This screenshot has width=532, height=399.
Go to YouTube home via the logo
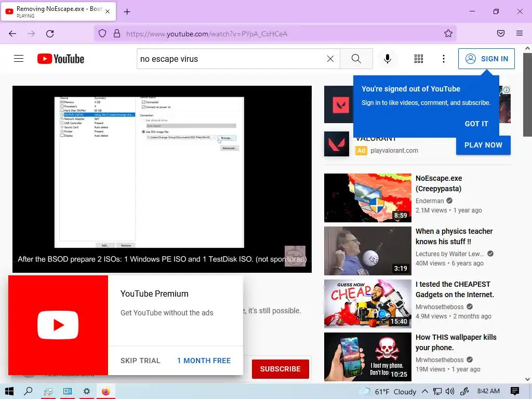tap(61, 59)
